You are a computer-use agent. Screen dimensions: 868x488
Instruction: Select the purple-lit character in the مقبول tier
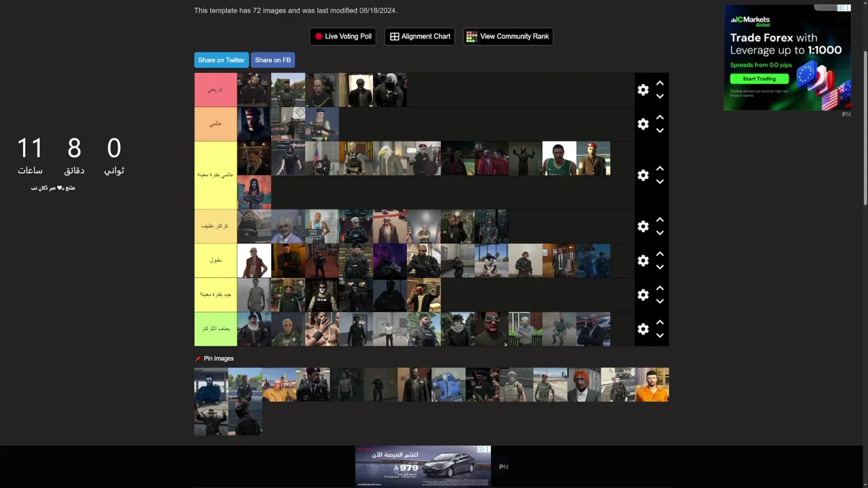pos(390,260)
